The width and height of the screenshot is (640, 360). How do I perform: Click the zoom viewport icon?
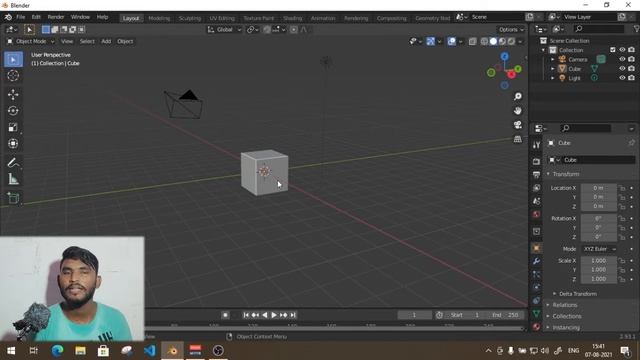tap(518, 96)
